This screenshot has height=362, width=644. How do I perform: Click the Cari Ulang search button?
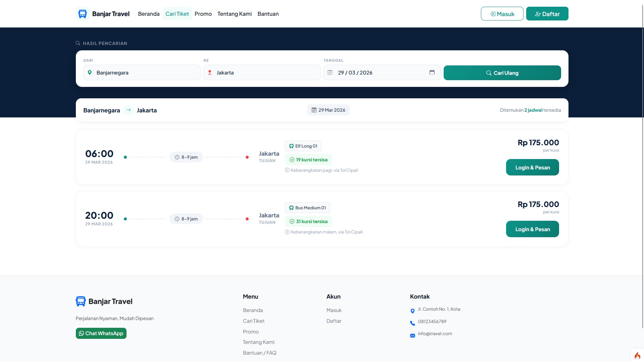click(502, 73)
